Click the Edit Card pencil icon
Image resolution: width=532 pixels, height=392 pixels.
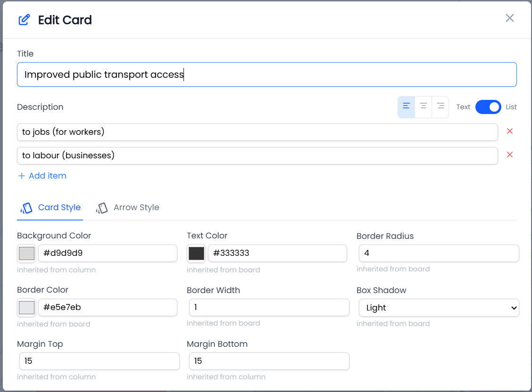click(24, 20)
